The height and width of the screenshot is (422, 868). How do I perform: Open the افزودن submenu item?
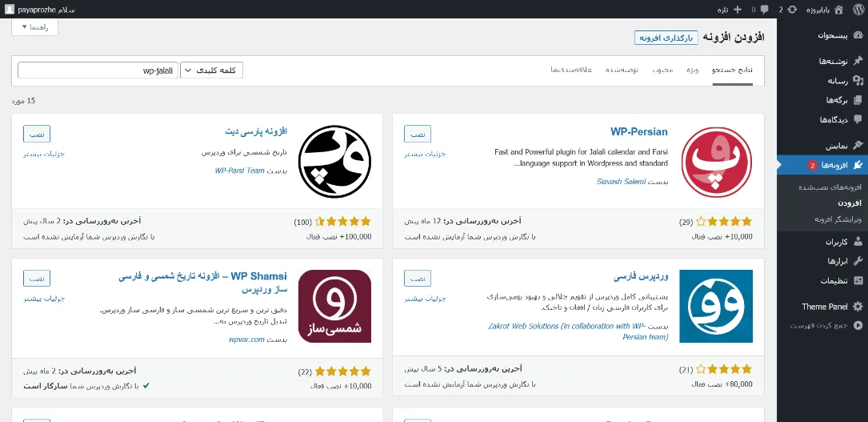click(x=850, y=203)
